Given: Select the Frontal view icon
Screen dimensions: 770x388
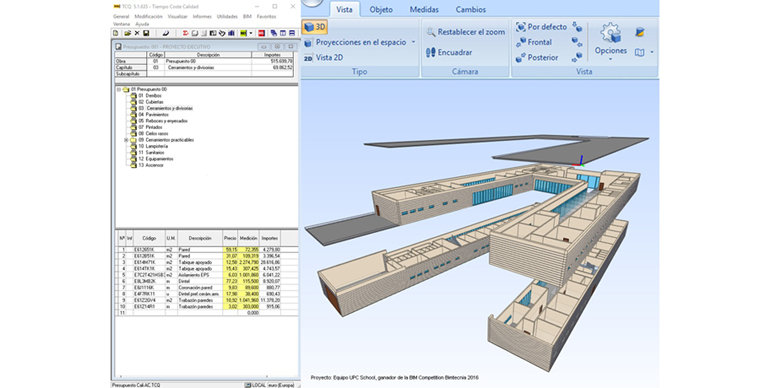Looking at the screenshot, I should [521, 43].
